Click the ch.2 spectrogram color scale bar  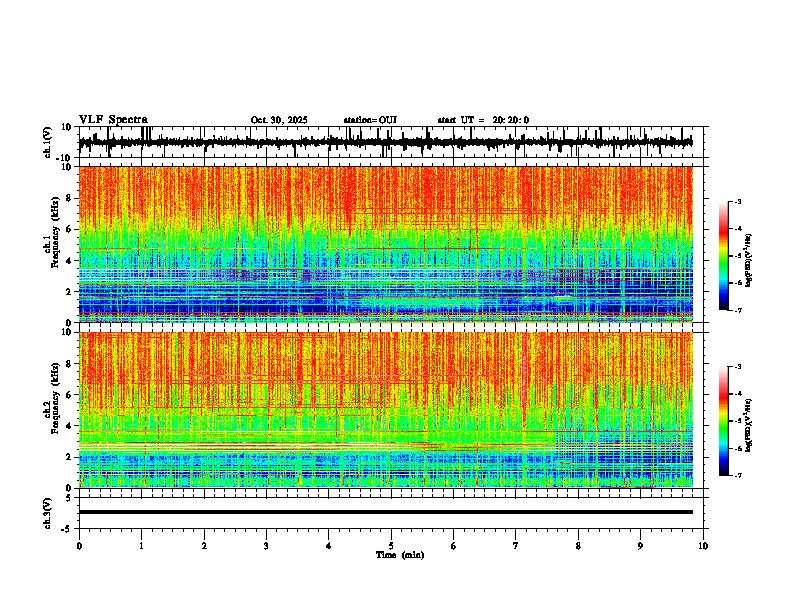coord(723,421)
